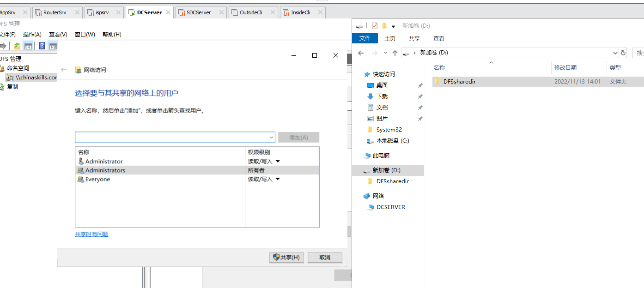The height and width of the screenshot is (288, 644).
Task: Open the blue help icon in DFS toolbar
Action: (x=42, y=46)
